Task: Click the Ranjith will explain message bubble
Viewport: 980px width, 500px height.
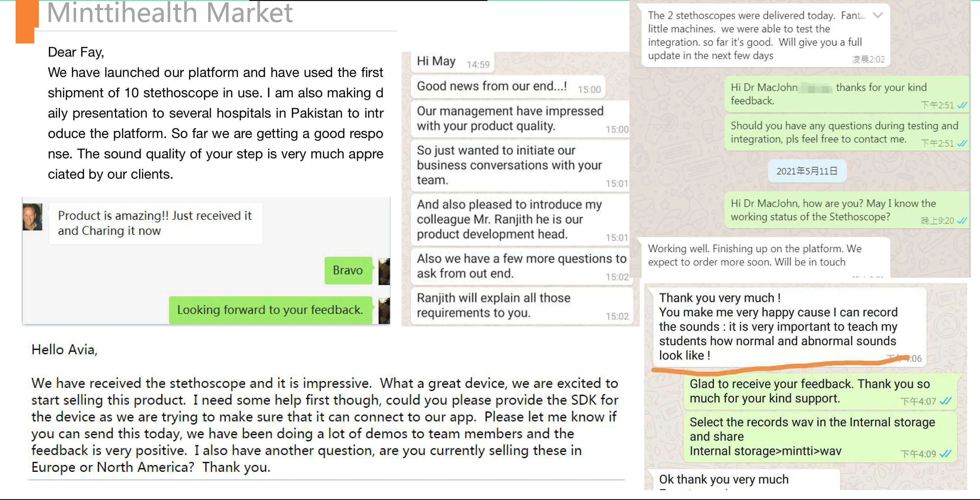Action: click(x=522, y=306)
